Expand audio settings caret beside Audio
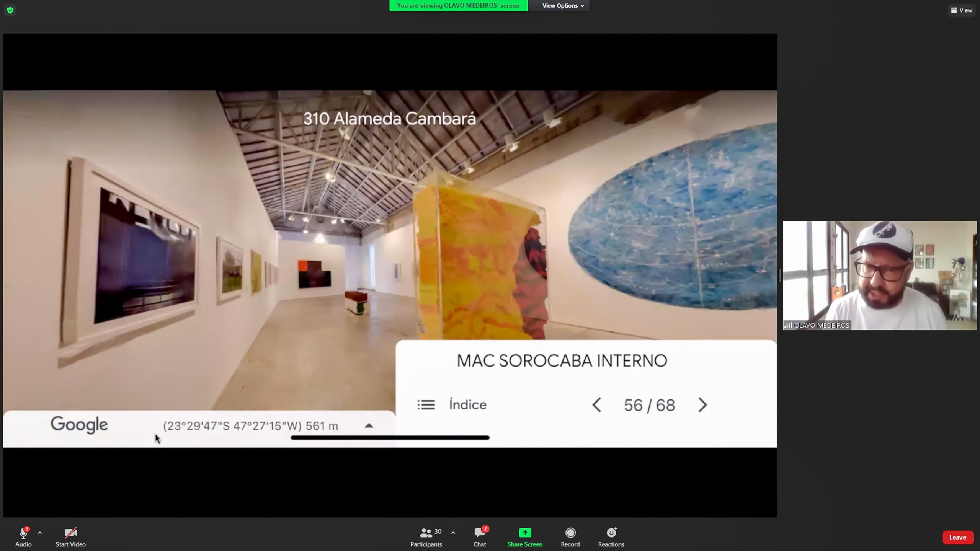 tap(40, 533)
